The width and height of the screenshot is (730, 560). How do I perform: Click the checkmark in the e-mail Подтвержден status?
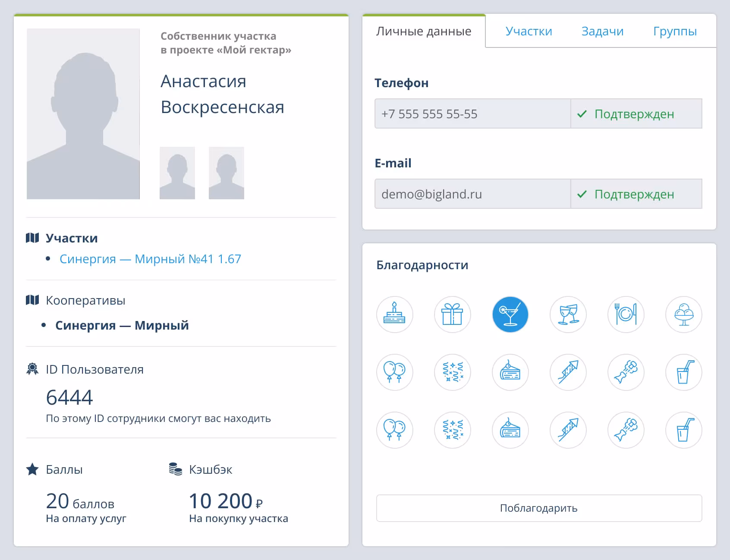582,194
